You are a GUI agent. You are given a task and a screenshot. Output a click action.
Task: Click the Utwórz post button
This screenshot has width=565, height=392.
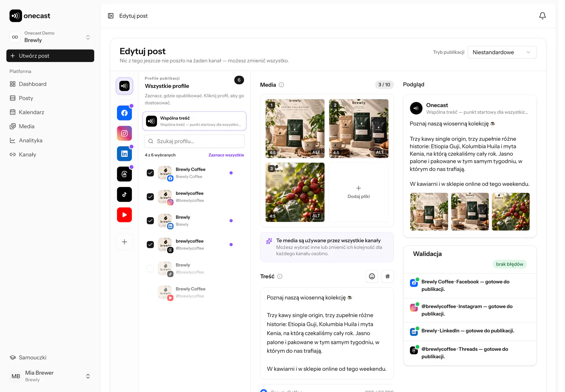(x=50, y=56)
